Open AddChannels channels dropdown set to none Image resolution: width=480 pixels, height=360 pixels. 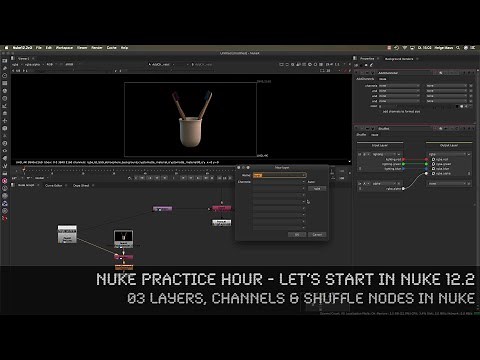(399, 86)
